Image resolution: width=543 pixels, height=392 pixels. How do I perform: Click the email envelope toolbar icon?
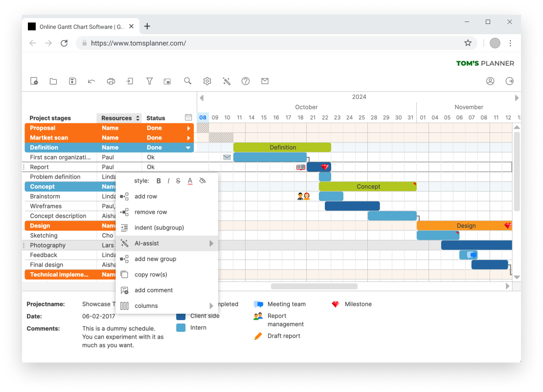coord(265,81)
